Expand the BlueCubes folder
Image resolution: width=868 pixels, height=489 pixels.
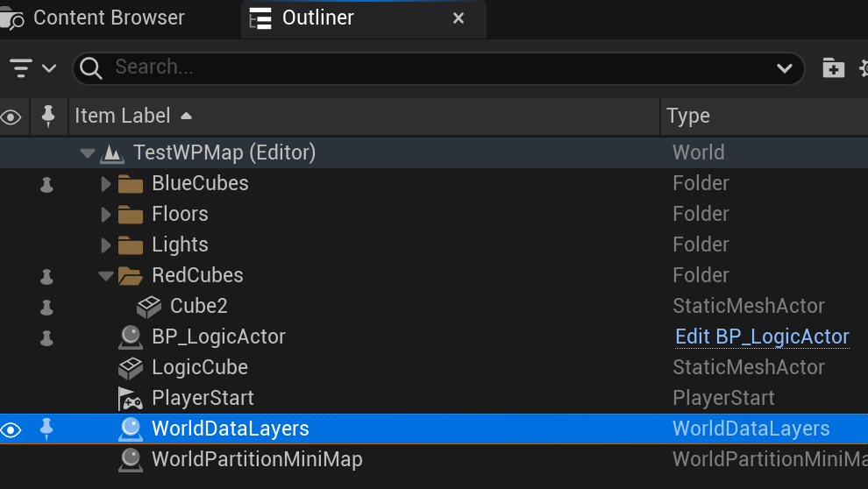click(106, 184)
